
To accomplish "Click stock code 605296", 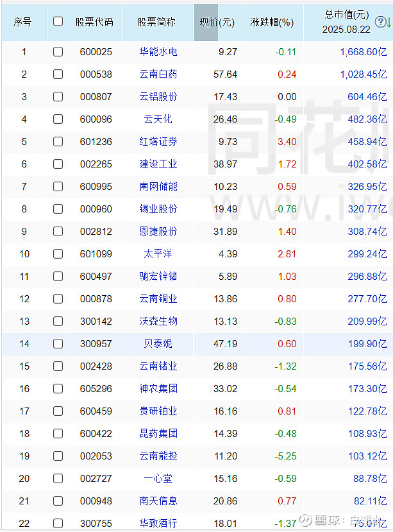I will point(96,388).
